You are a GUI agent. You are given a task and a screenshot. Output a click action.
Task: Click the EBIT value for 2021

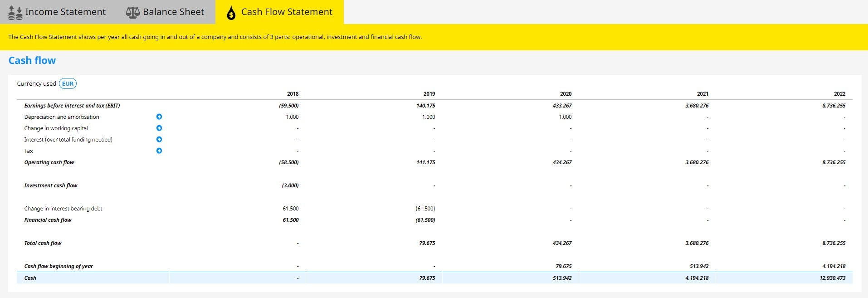[x=697, y=106]
